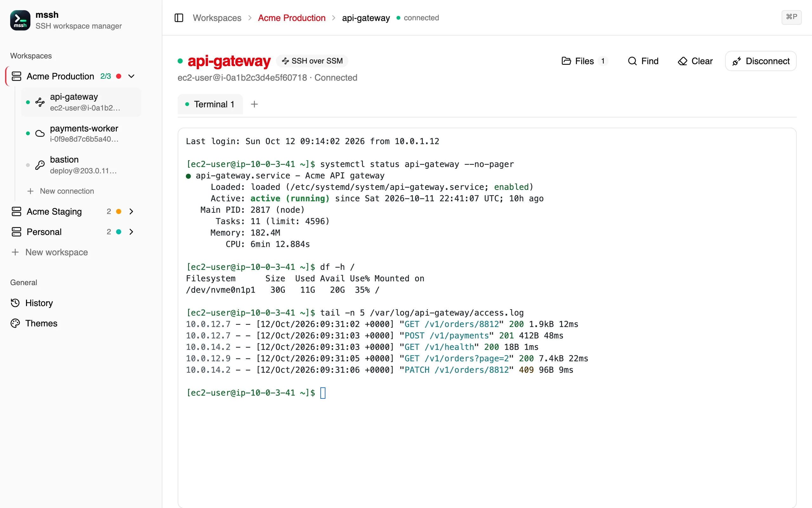Viewport: 812px width, 508px height.
Task: Click the api-gateway page heading
Action: (229, 61)
